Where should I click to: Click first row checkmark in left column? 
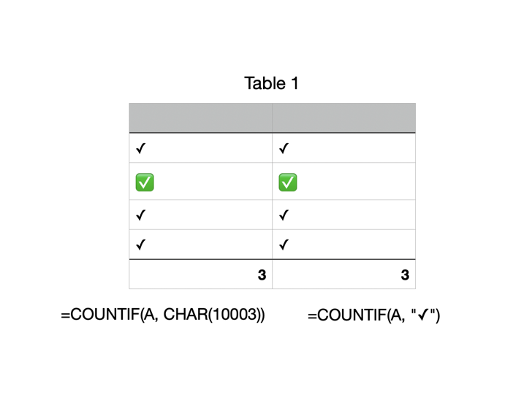141,148
